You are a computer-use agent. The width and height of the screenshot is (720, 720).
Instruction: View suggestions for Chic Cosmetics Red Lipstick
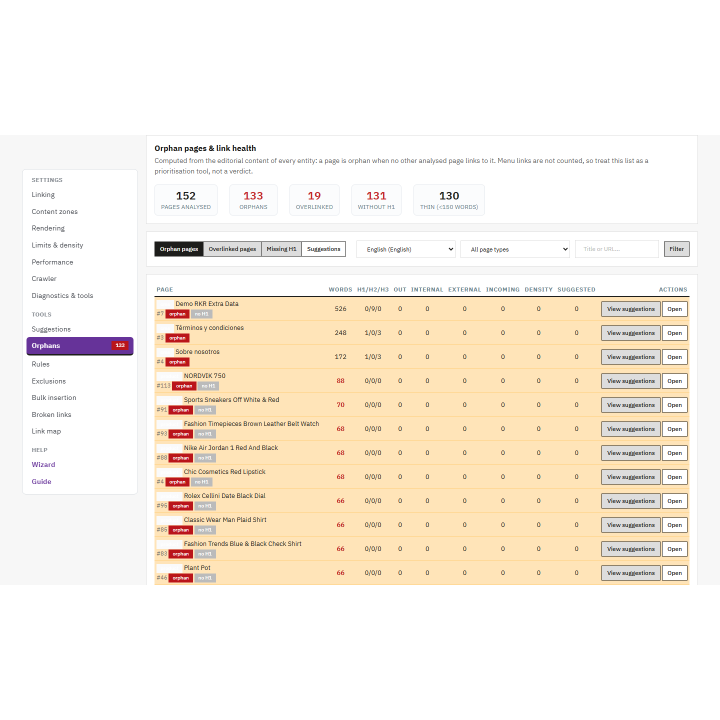point(630,477)
